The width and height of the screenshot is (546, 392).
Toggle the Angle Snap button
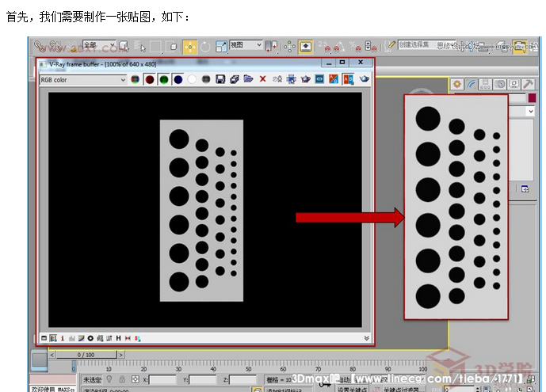tap(339, 47)
